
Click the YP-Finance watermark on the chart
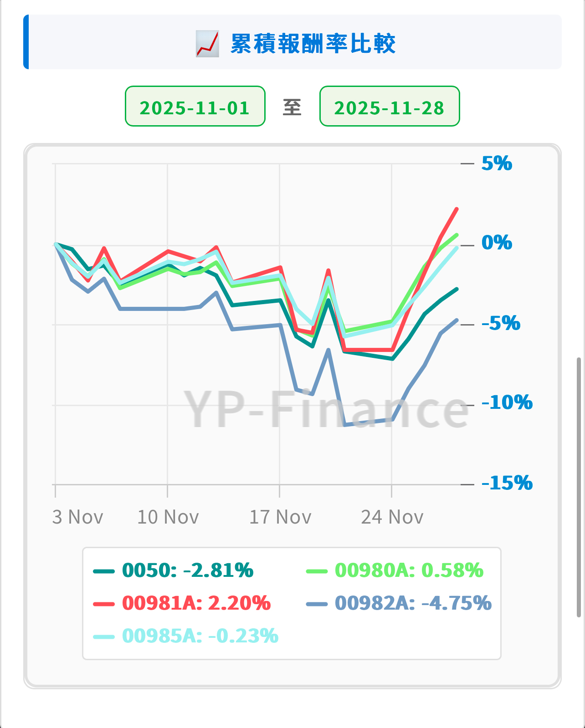326,411
